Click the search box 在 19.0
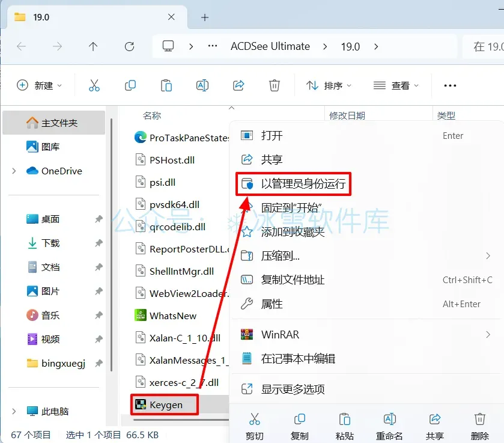Viewport: 504px width, 443px height. pos(484,47)
